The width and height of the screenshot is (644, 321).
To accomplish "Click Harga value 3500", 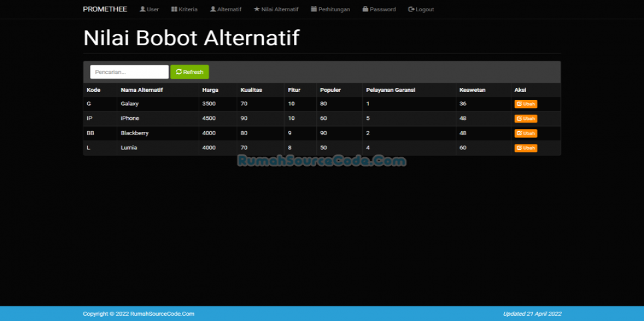I will click(209, 104).
